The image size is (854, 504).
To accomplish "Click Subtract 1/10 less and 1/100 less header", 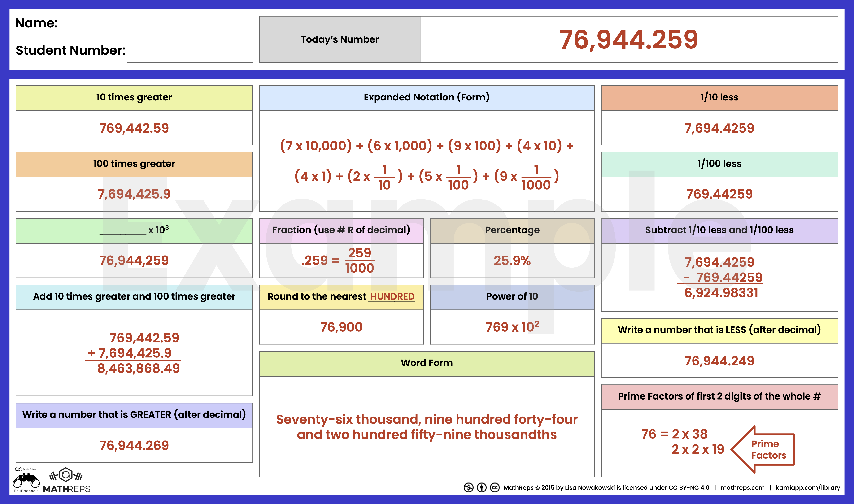I will point(719,231).
